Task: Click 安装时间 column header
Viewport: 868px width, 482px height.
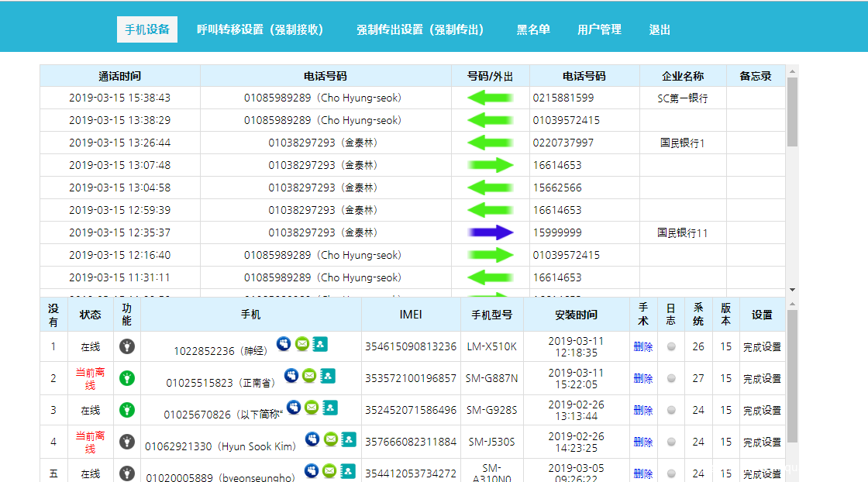Action: pyautogui.click(x=576, y=315)
